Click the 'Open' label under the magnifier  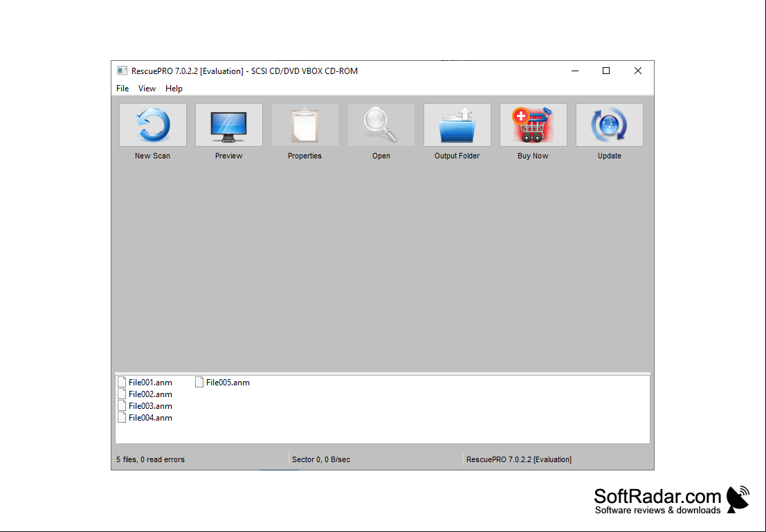coord(381,156)
